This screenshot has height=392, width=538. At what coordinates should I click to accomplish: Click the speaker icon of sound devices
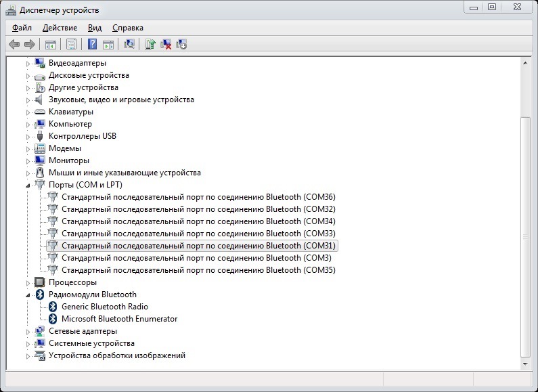coord(39,100)
